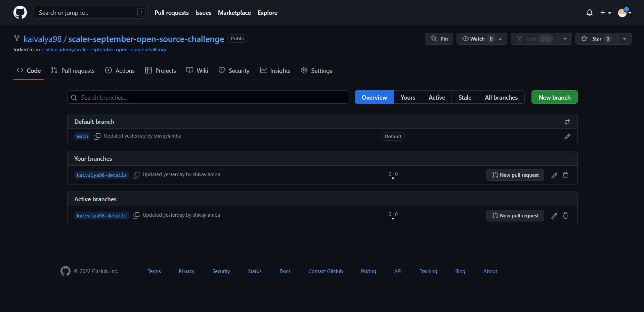
Task: New pull request in Your branches row
Action: 515,175
